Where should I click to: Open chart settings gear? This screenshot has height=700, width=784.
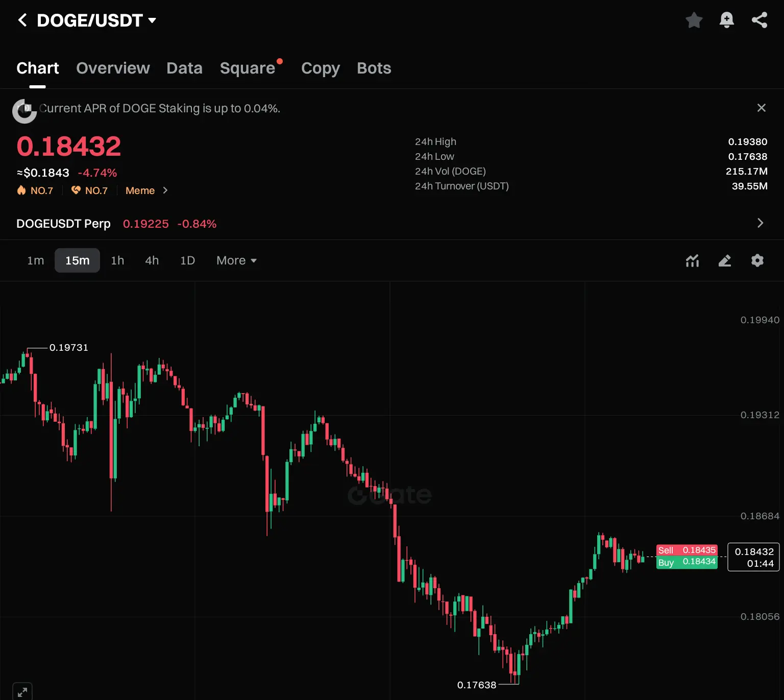(757, 260)
